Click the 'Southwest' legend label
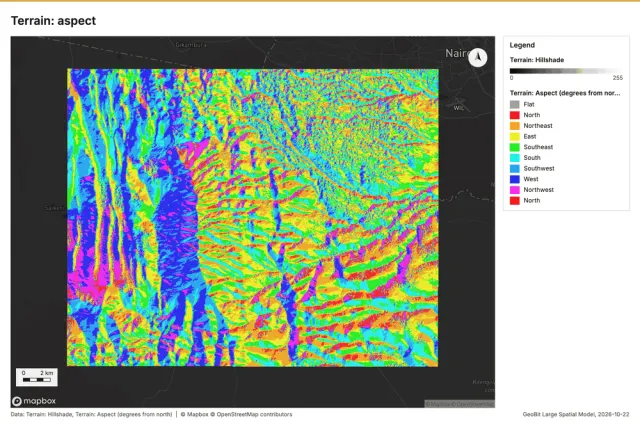The width and height of the screenshot is (640, 427). (x=539, y=168)
